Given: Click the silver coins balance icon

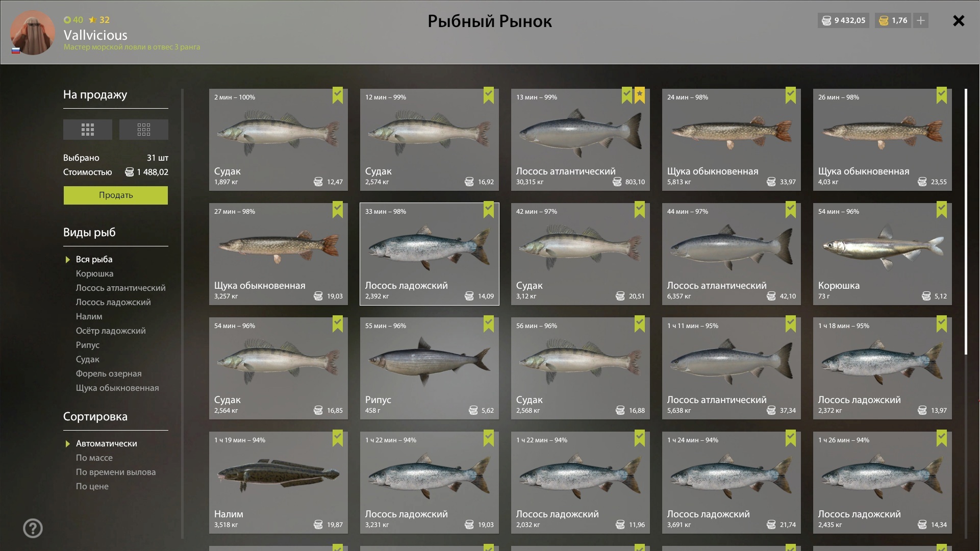Looking at the screenshot, I should (826, 20).
